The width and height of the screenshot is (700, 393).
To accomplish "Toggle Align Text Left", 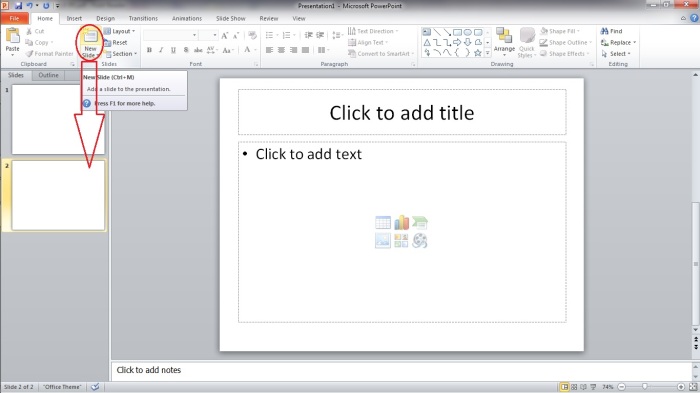I will pyautogui.click(x=269, y=50).
